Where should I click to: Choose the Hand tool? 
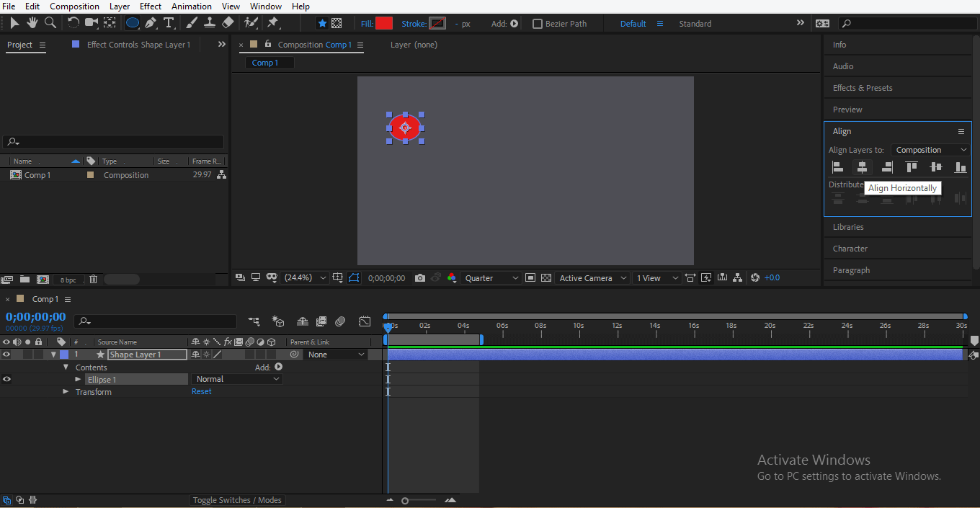pos(32,23)
